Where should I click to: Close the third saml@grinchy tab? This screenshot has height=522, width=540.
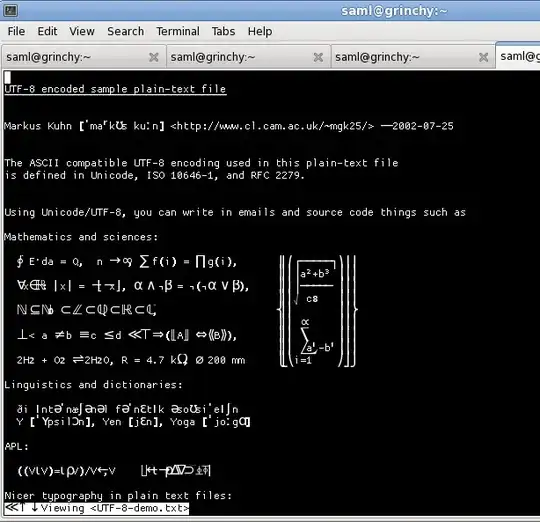click(484, 57)
